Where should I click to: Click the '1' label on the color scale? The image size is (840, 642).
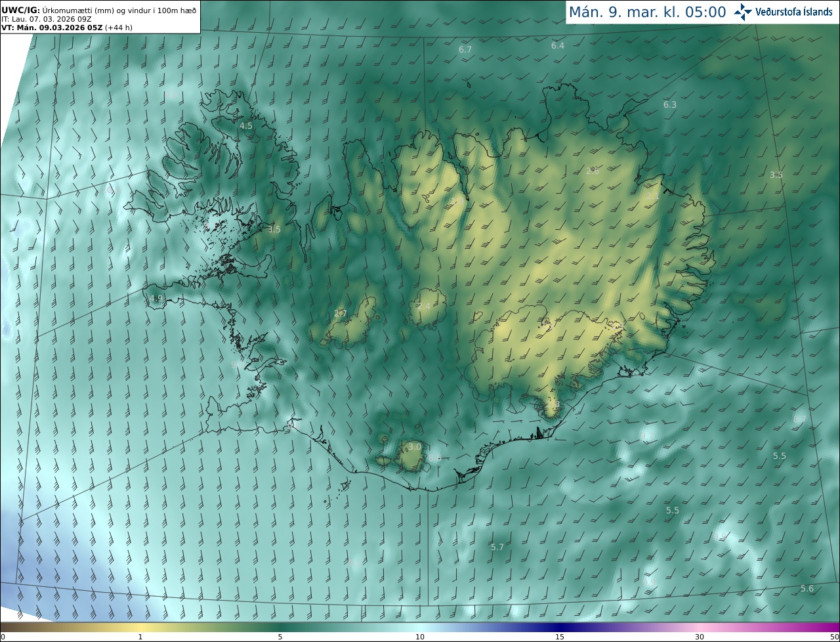click(140, 637)
